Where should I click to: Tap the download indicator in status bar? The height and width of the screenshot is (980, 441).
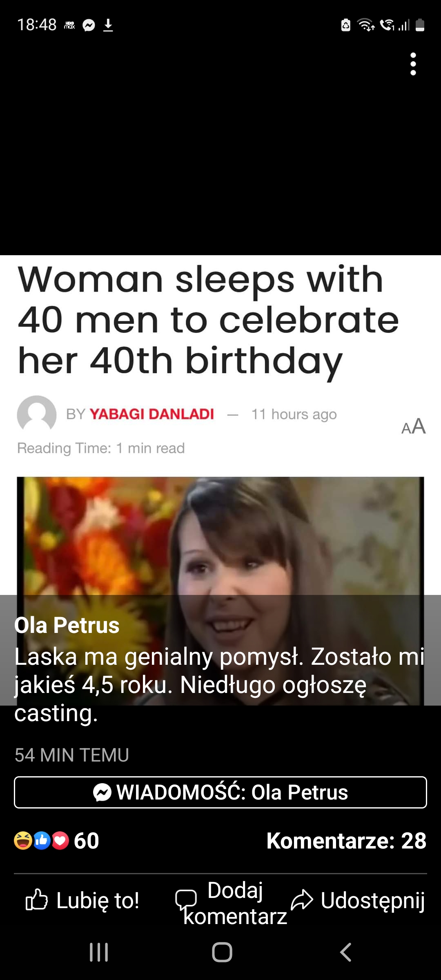[x=108, y=25]
